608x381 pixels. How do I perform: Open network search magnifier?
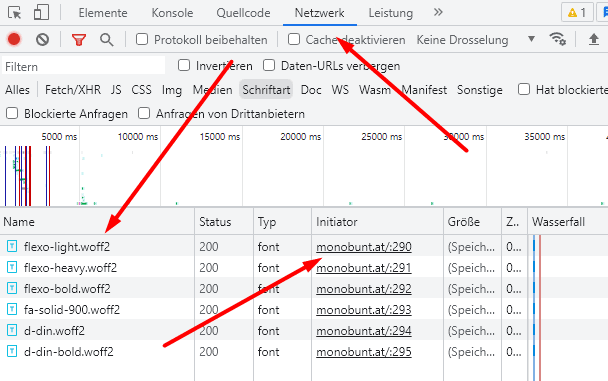pos(106,40)
